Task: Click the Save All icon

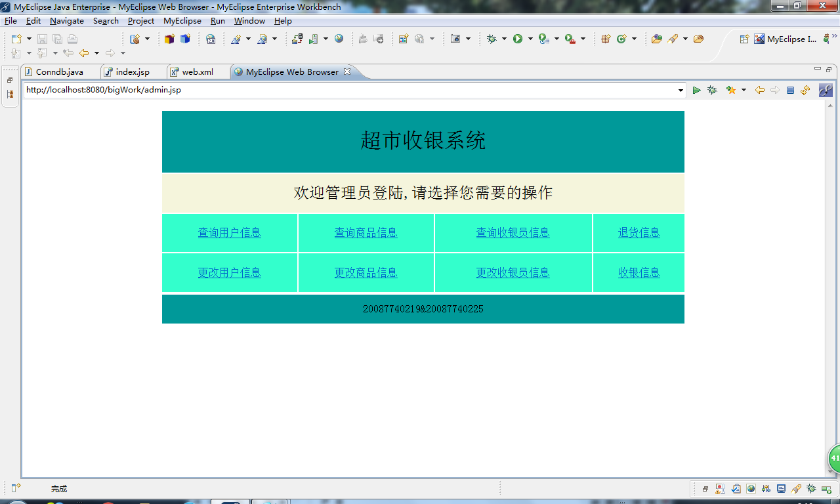Action: (x=57, y=39)
